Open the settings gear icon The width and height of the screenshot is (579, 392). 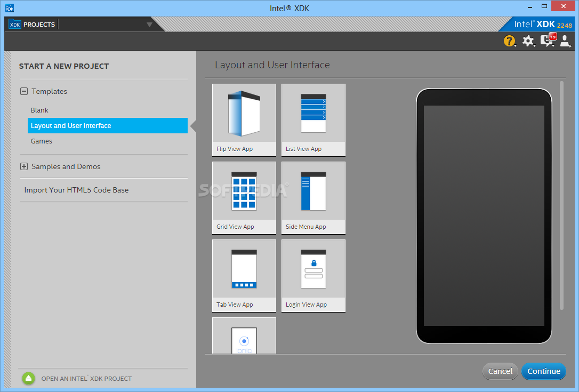(528, 41)
